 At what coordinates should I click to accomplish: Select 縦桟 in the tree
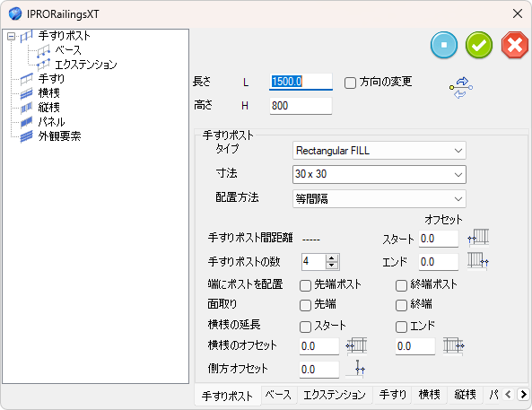pyautogui.click(x=48, y=108)
